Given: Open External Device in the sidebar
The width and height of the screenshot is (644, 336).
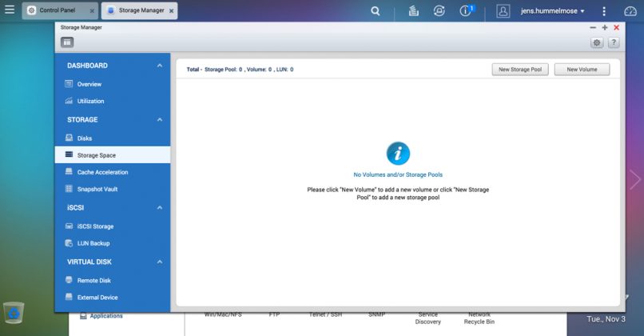Looking at the screenshot, I should [x=113, y=298].
